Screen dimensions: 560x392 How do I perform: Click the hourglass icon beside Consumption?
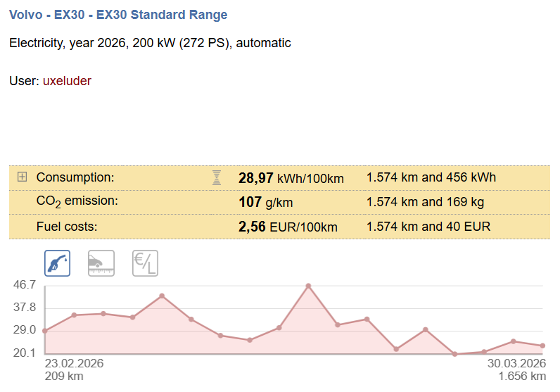pyautogui.click(x=217, y=178)
